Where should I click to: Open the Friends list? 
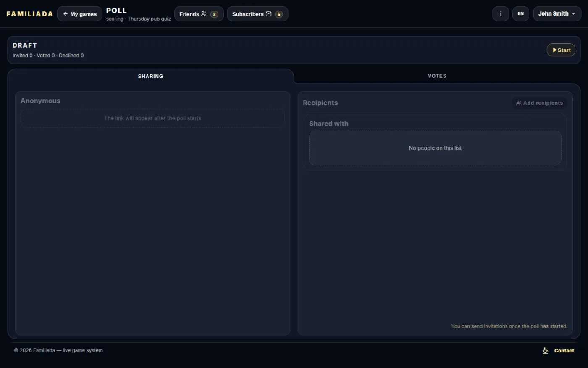click(199, 14)
